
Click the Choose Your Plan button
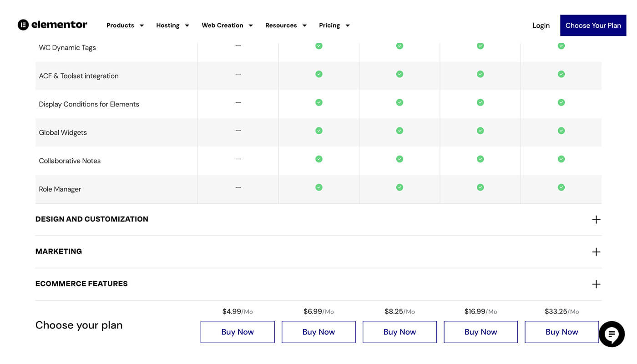tap(593, 25)
